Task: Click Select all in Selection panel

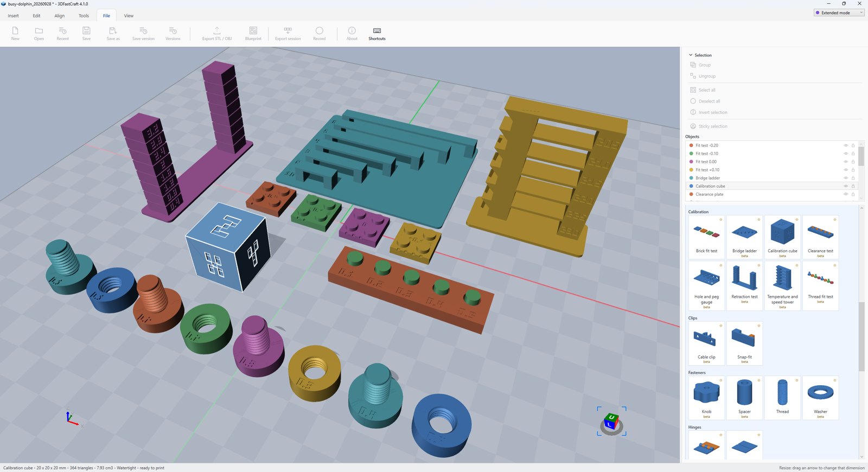Action: pos(707,90)
